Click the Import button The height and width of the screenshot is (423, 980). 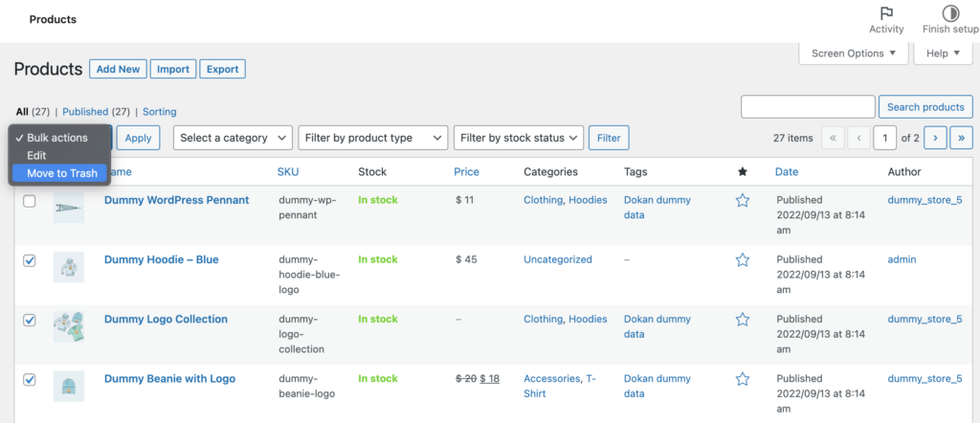tap(173, 69)
